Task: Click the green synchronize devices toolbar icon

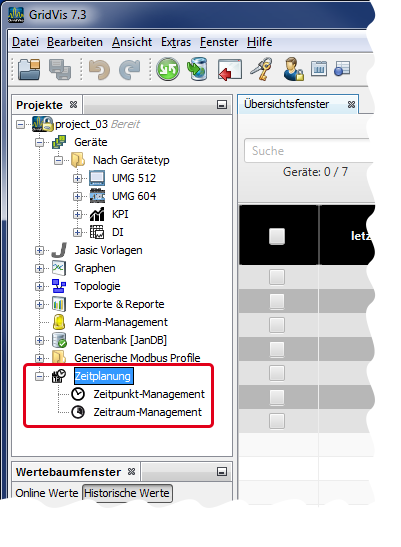Action: 168,69
